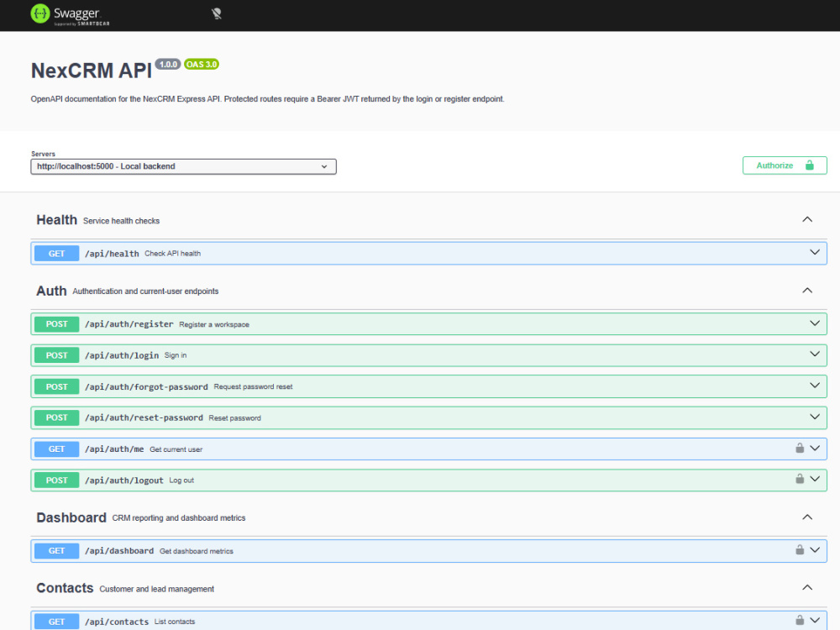This screenshot has width=840, height=630.
Task: Click the Swagger logo in header
Action: coord(71,14)
